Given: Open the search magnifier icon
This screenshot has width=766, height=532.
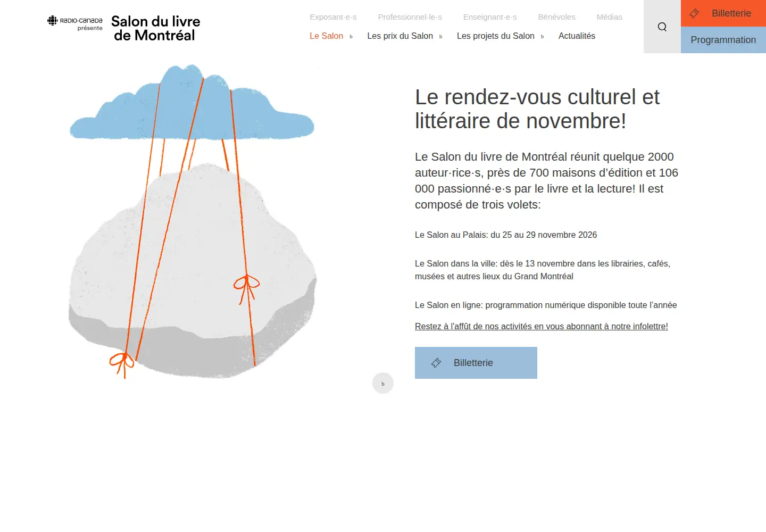Looking at the screenshot, I should point(662,27).
